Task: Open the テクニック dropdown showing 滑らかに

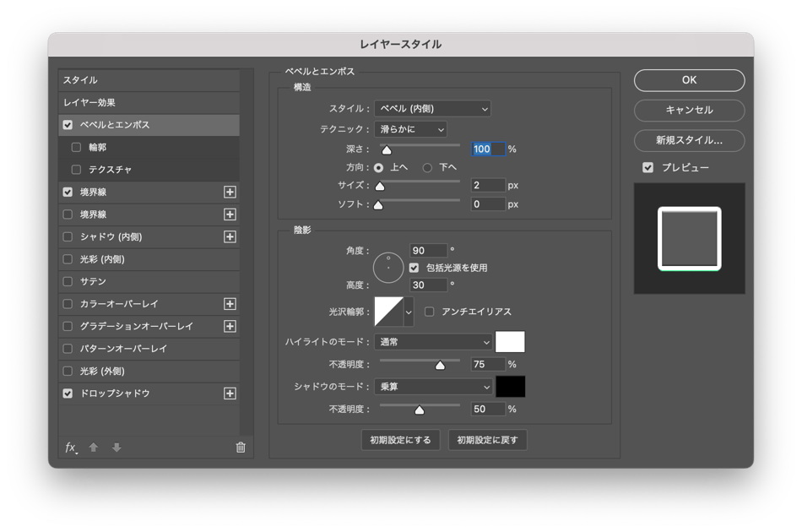Action: [x=410, y=129]
